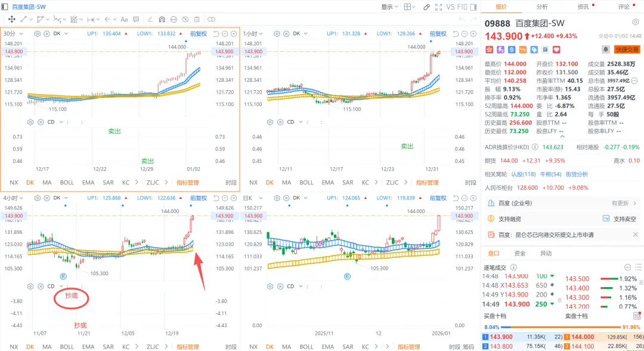The image size is (644, 351).
Task: Select the parallel channel drawing tool
Action: 41,19
